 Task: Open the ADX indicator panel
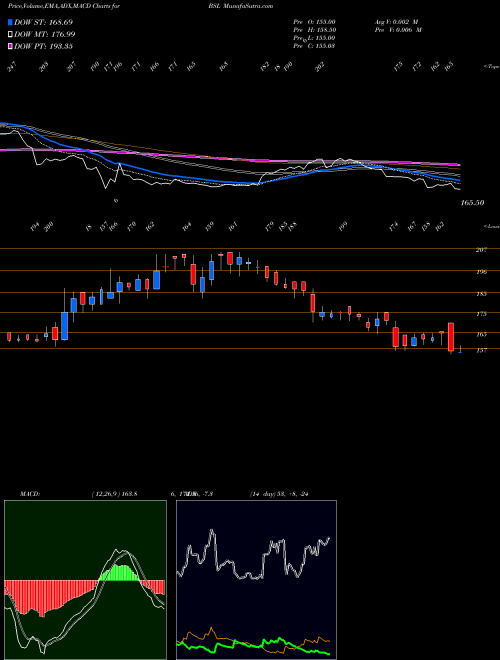[256, 580]
